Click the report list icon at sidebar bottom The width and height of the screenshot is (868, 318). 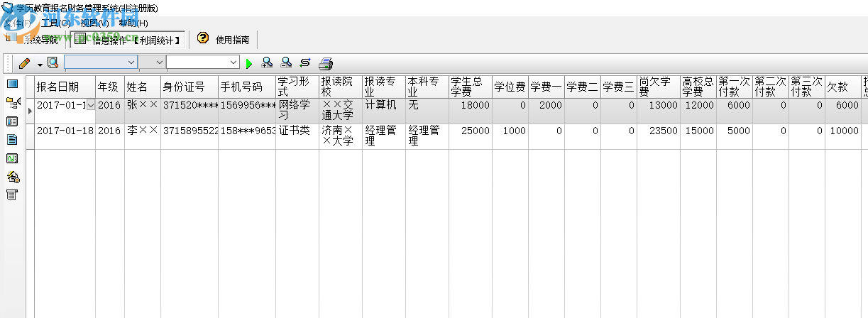pos(12,195)
